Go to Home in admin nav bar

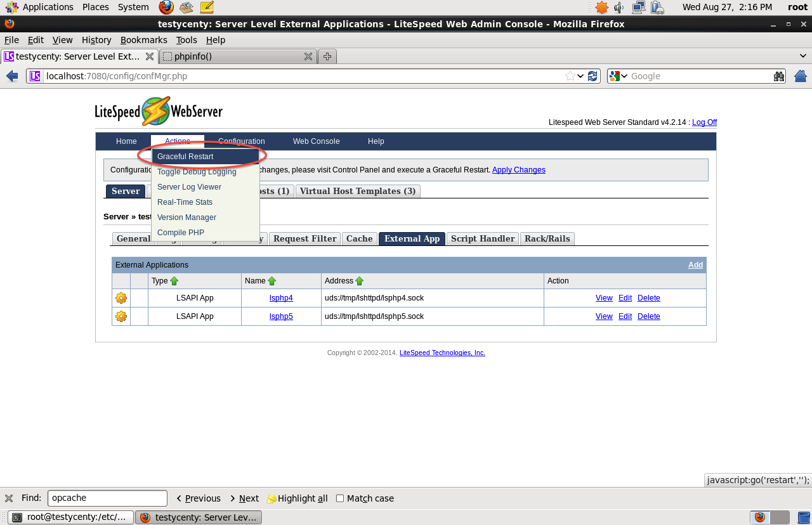[126, 141]
